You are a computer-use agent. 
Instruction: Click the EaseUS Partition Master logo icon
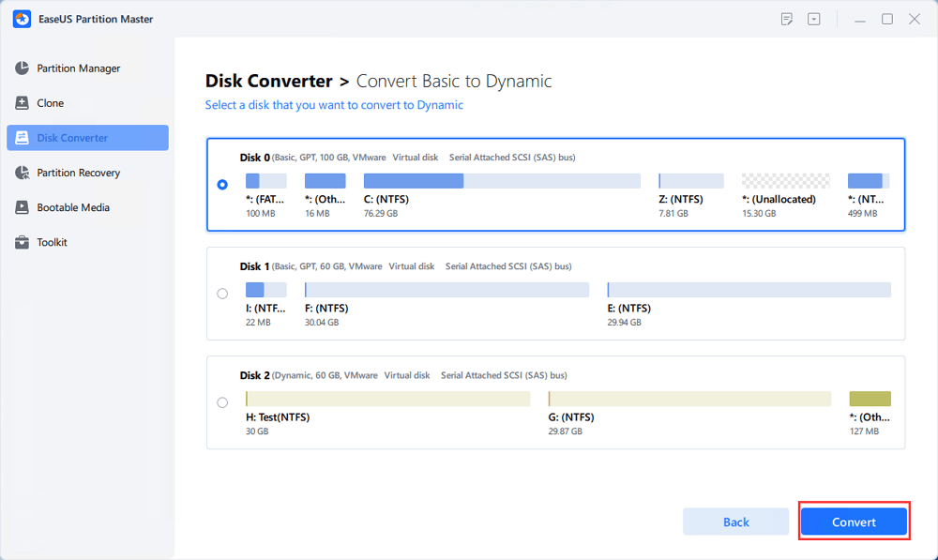click(22, 19)
